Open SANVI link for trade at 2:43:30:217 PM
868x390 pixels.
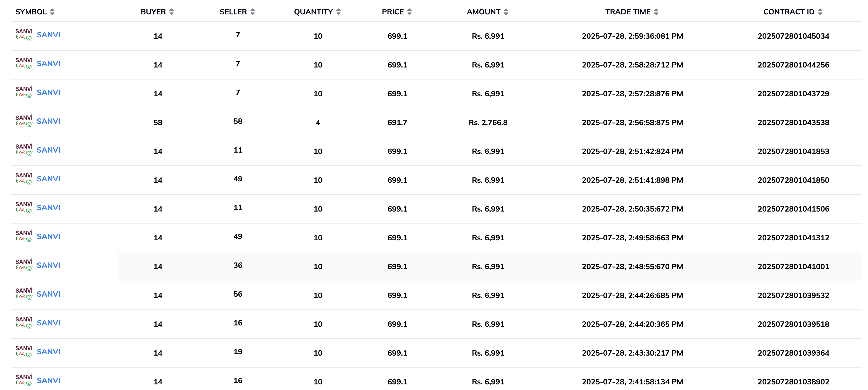pyautogui.click(x=49, y=352)
